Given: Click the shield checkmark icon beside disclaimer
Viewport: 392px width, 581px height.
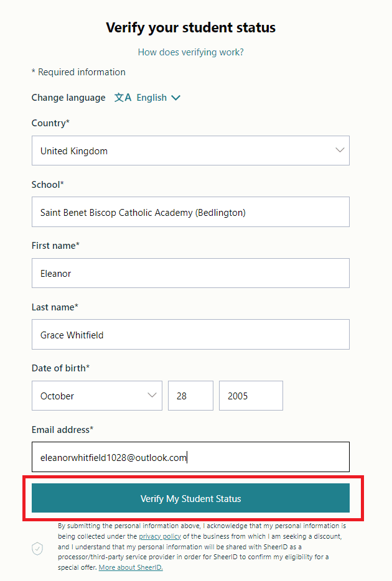Looking at the screenshot, I should [x=38, y=548].
